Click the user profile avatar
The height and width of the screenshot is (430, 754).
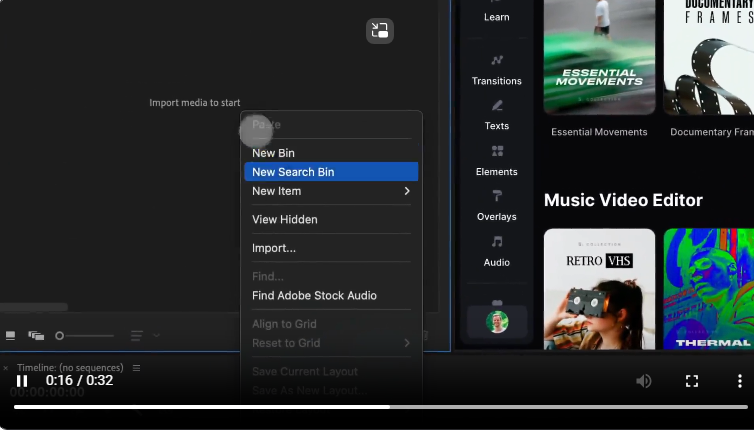coord(497,321)
